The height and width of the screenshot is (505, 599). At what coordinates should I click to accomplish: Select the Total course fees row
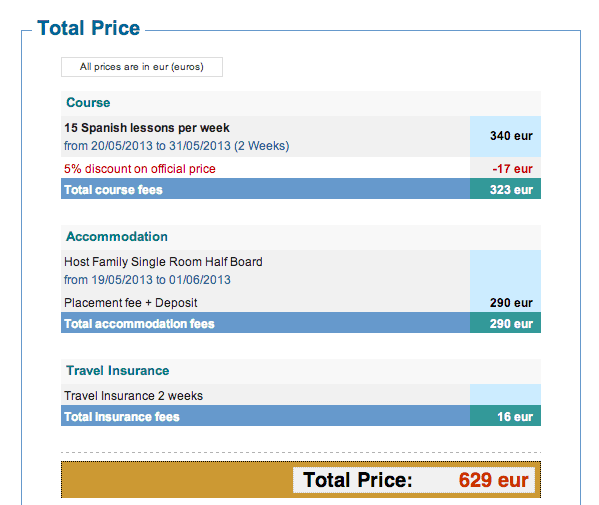coord(301,189)
